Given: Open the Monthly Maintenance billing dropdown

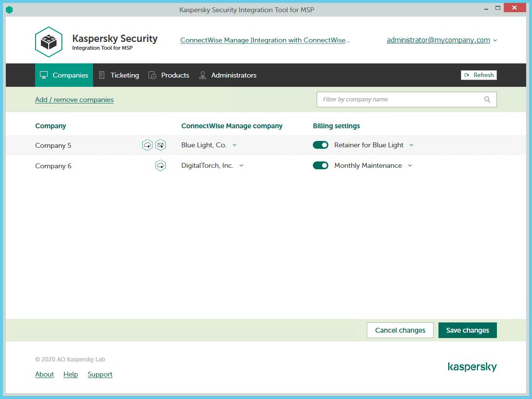Looking at the screenshot, I should point(410,165).
